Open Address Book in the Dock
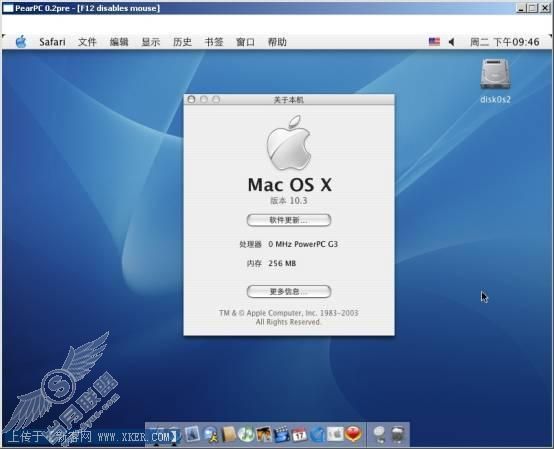Viewport: 554px width, 449px height. pyautogui.click(x=229, y=435)
